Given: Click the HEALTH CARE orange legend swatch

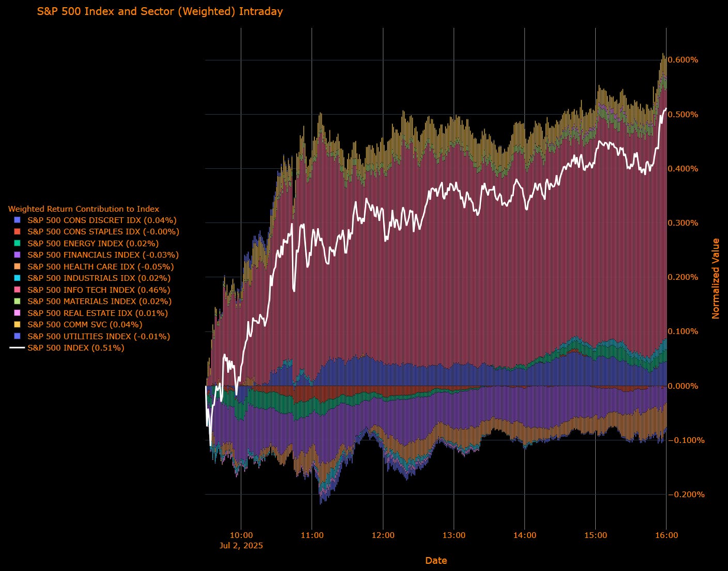Looking at the screenshot, I should tap(17, 266).
